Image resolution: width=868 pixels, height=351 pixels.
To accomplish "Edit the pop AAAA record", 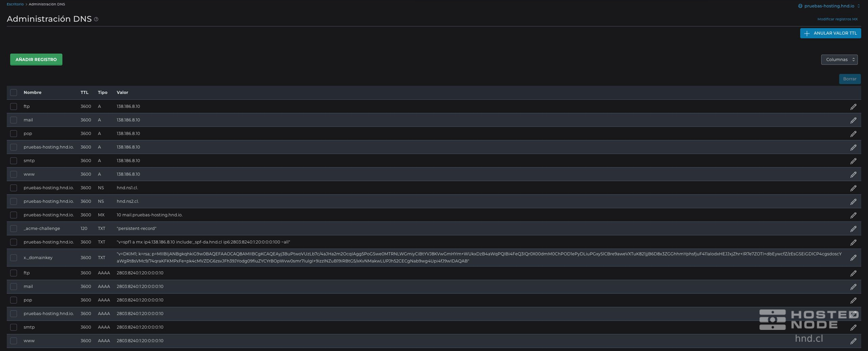I will pos(853,301).
